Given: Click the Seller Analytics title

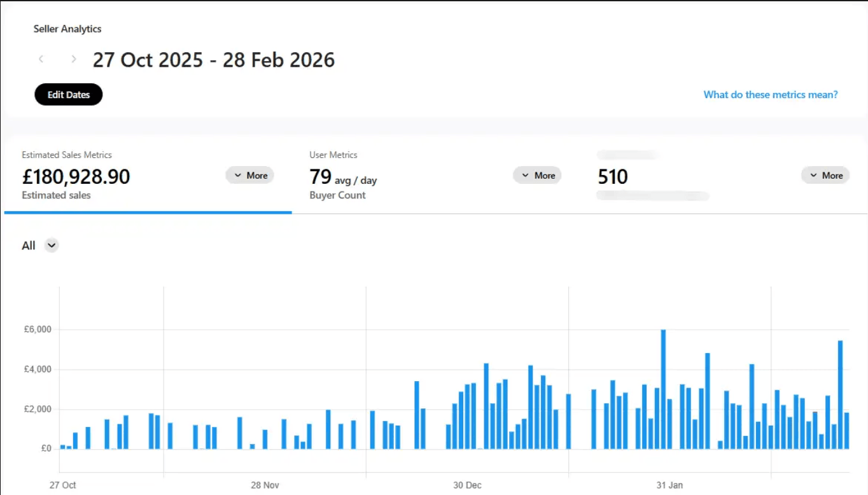Looking at the screenshot, I should pos(67,29).
